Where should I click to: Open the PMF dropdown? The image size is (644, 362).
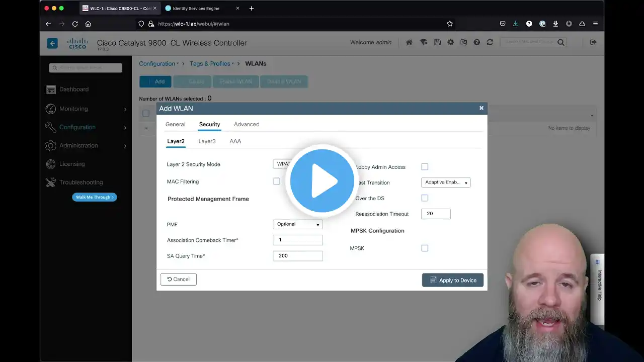(298, 224)
